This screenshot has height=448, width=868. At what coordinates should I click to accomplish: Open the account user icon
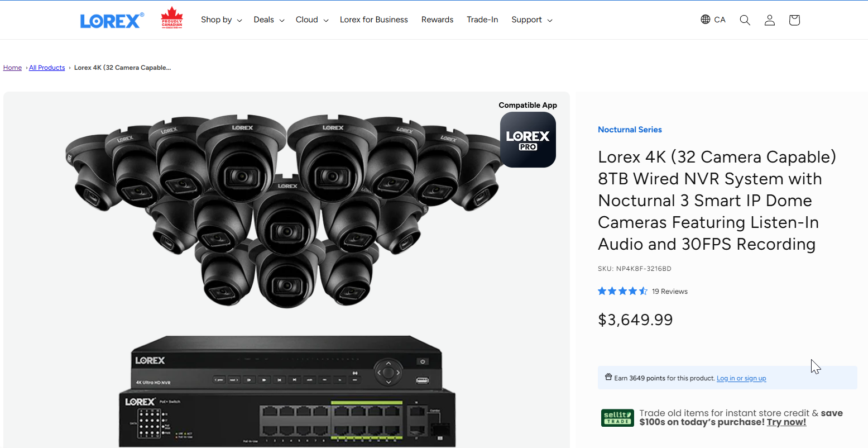point(769,20)
